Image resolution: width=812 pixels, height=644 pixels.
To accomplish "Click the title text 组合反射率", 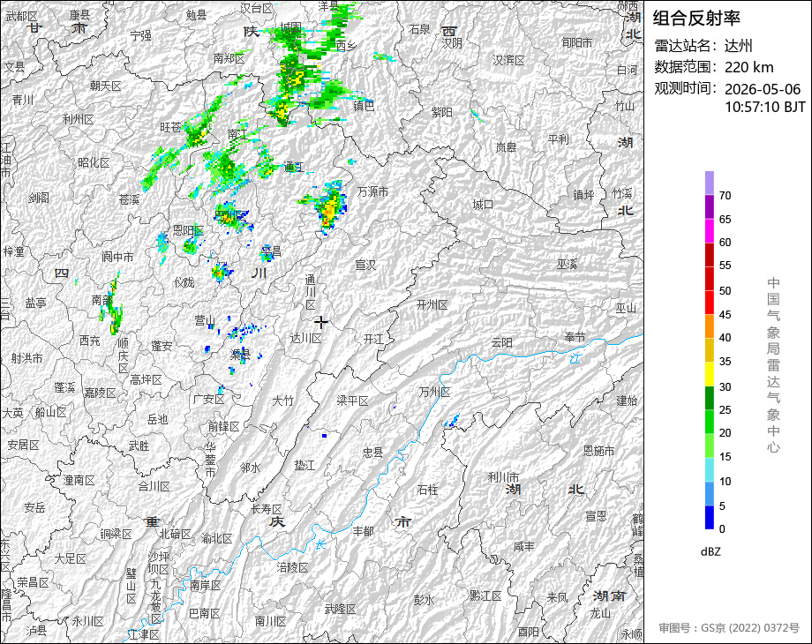I will [x=696, y=19].
